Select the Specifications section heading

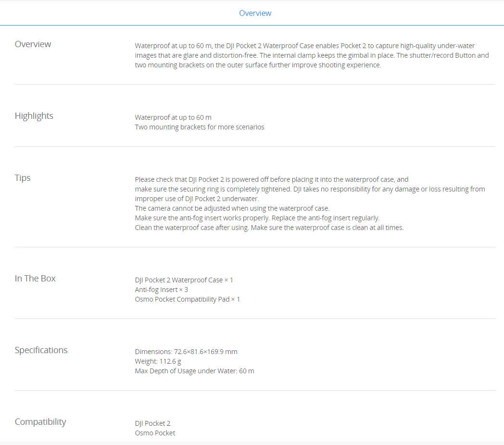[x=41, y=350]
